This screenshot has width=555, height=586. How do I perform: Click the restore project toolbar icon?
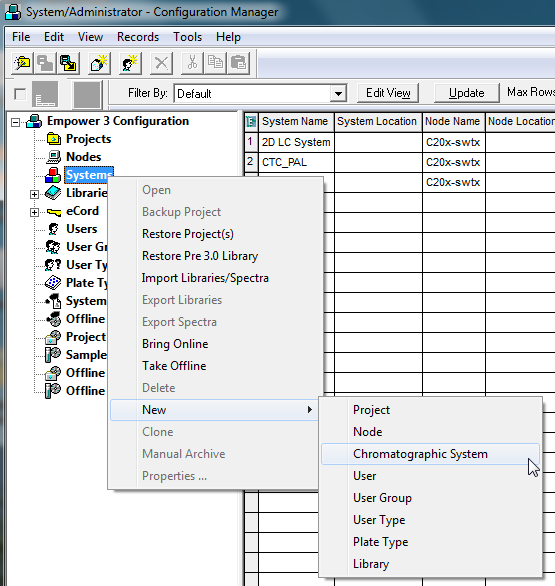coord(68,63)
